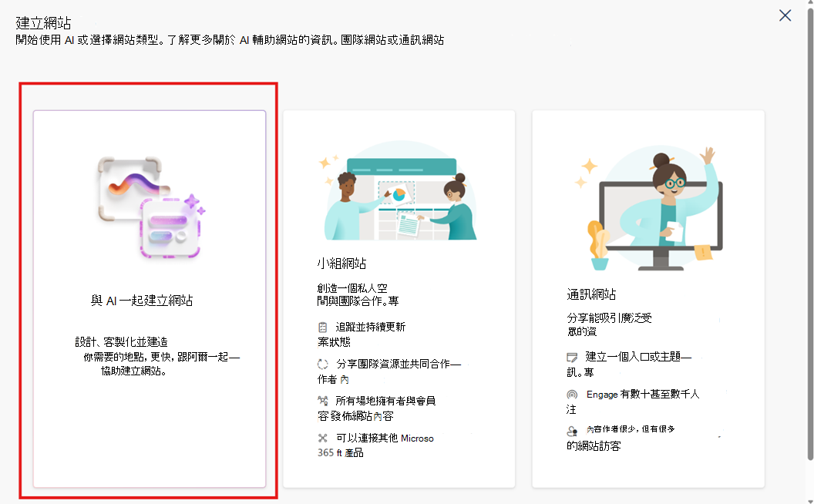The image size is (814, 504).
Task: Close the 建立網站 dialog with the X
Action: click(x=785, y=15)
